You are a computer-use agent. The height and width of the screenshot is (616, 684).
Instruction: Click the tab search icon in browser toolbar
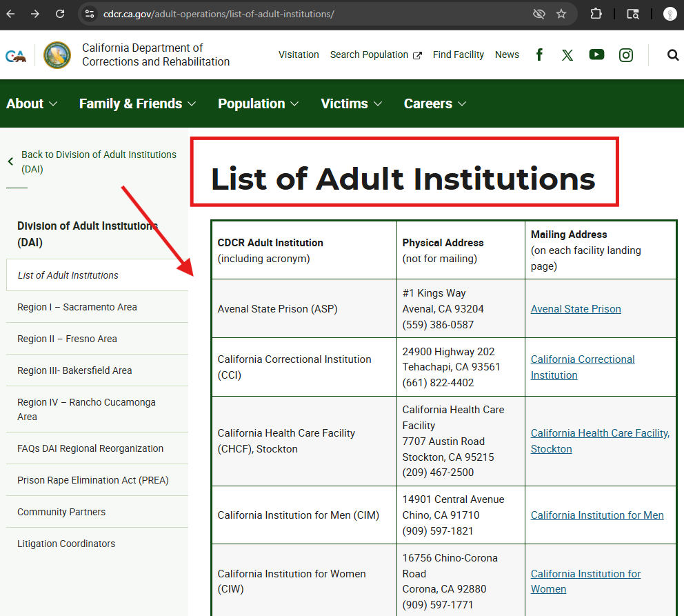[x=633, y=14]
